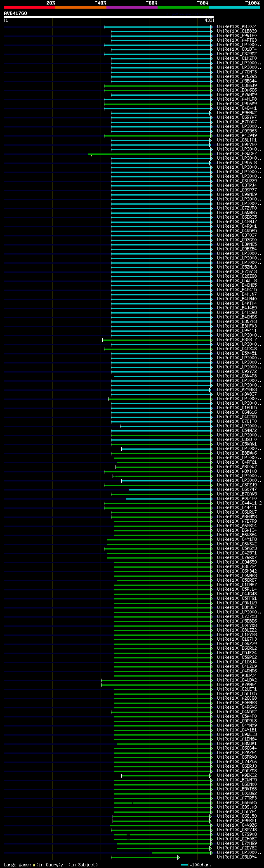Select the UniRef100_A5BG44 label

click(237, 81)
